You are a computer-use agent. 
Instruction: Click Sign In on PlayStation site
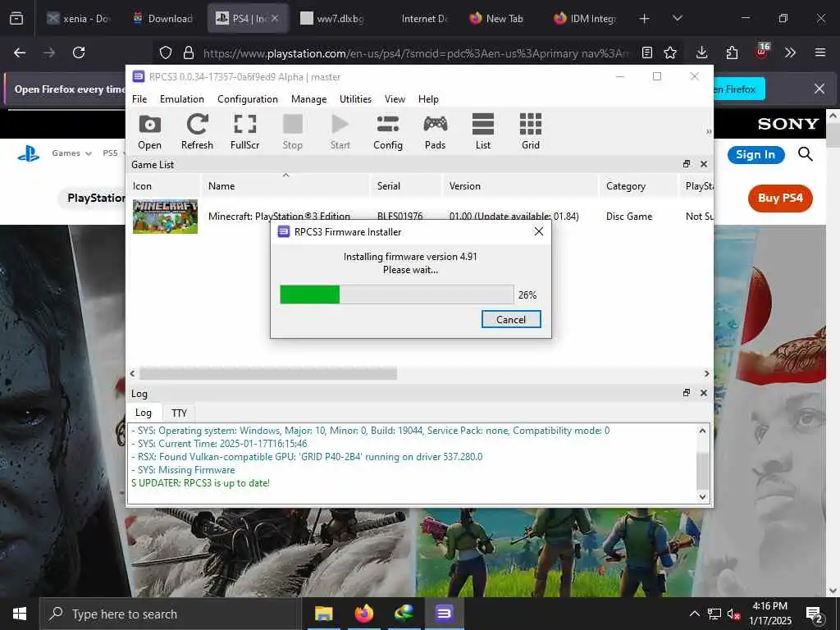pyautogui.click(x=756, y=155)
